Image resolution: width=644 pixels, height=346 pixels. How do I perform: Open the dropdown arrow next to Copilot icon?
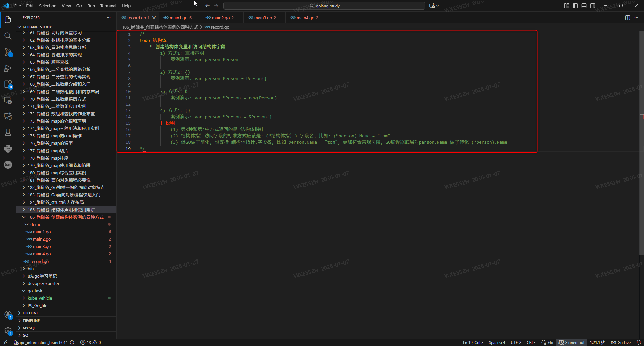coord(437,6)
